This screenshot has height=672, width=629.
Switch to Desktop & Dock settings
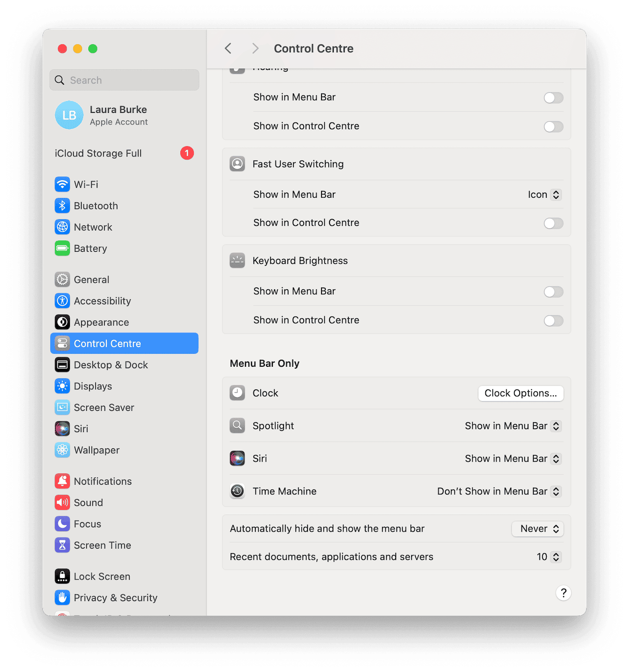point(111,364)
